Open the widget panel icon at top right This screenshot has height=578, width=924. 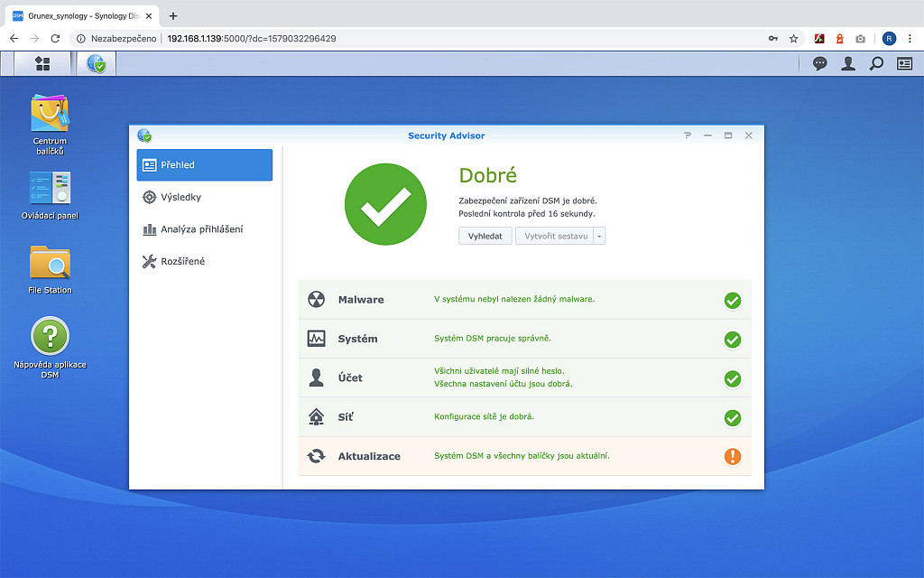[x=904, y=63]
